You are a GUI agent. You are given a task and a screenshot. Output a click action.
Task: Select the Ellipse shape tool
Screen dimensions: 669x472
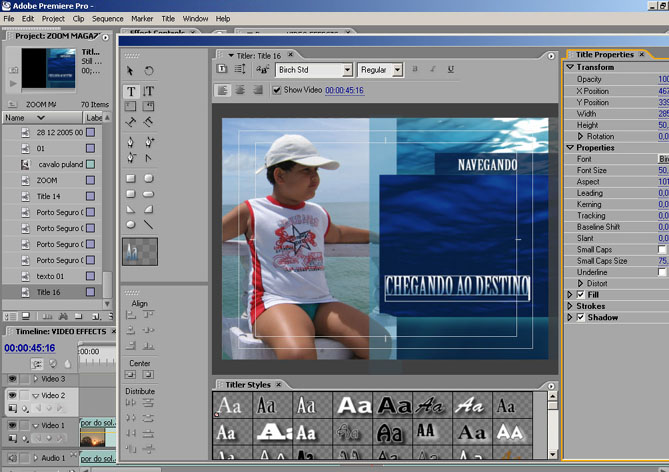point(131,225)
